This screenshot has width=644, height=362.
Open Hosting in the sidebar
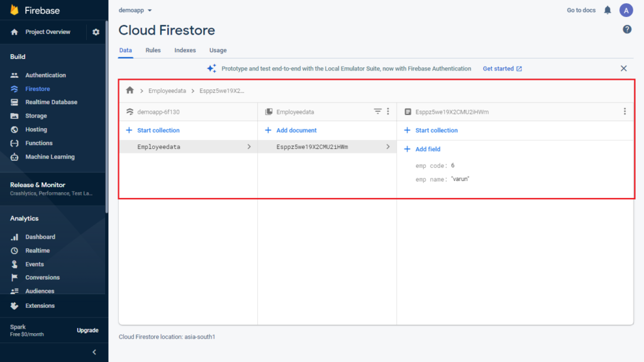click(x=36, y=129)
